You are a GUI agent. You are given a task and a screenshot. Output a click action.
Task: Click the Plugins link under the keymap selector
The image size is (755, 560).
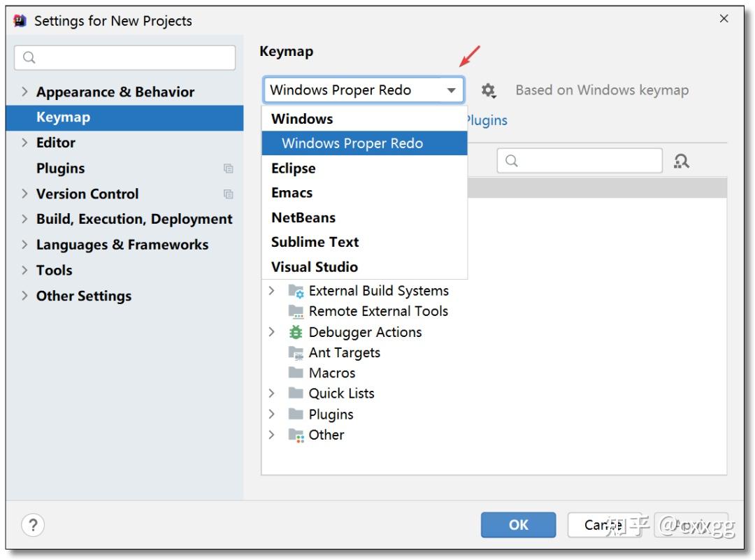[x=489, y=120]
